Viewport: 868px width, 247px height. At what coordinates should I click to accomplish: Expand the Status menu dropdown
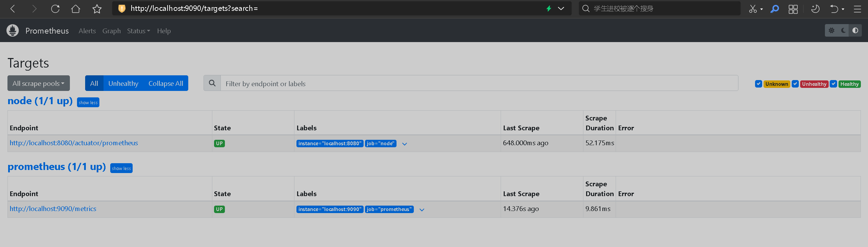(138, 31)
